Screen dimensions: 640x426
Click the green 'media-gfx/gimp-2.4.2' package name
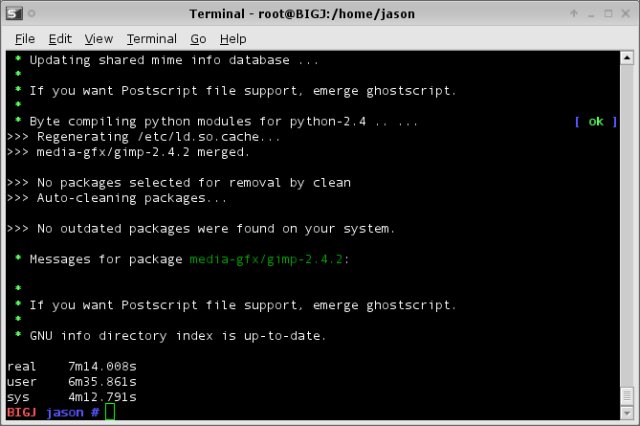(266, 260)
